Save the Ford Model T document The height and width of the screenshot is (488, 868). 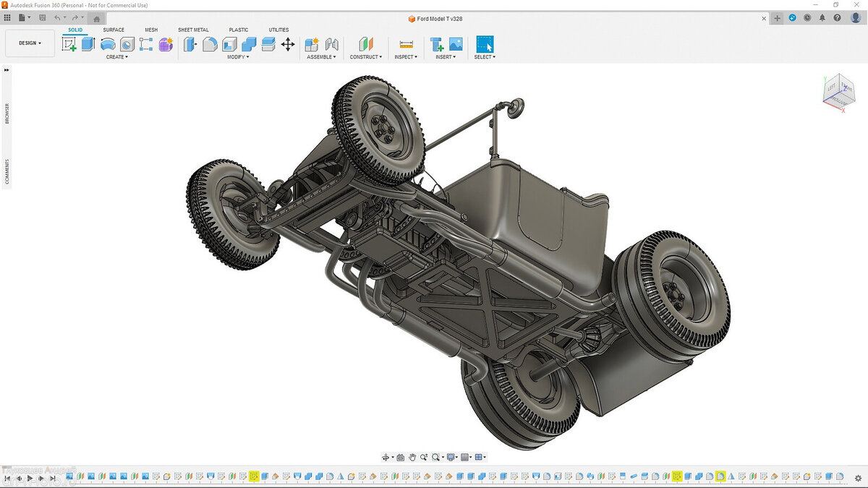[x=42, y=18]
